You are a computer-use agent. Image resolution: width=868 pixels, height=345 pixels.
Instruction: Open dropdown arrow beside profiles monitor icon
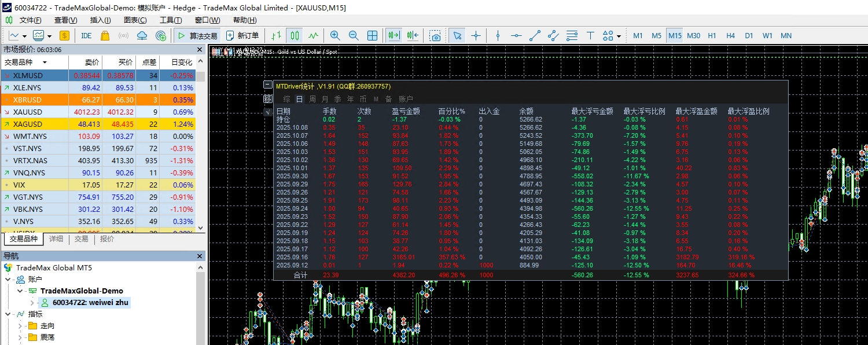click(x=49, y=36)
